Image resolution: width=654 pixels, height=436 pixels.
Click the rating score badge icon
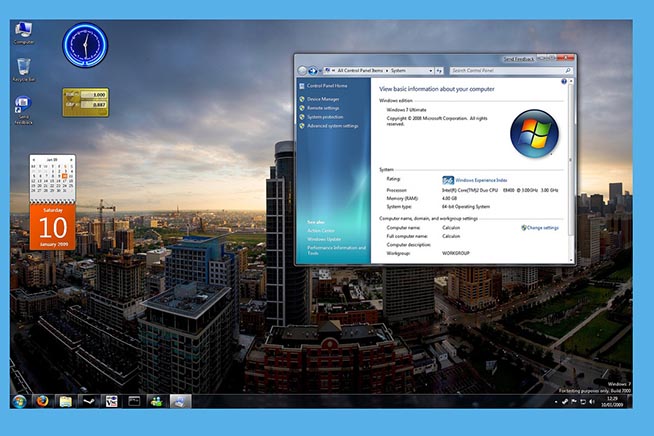(448, 180)
